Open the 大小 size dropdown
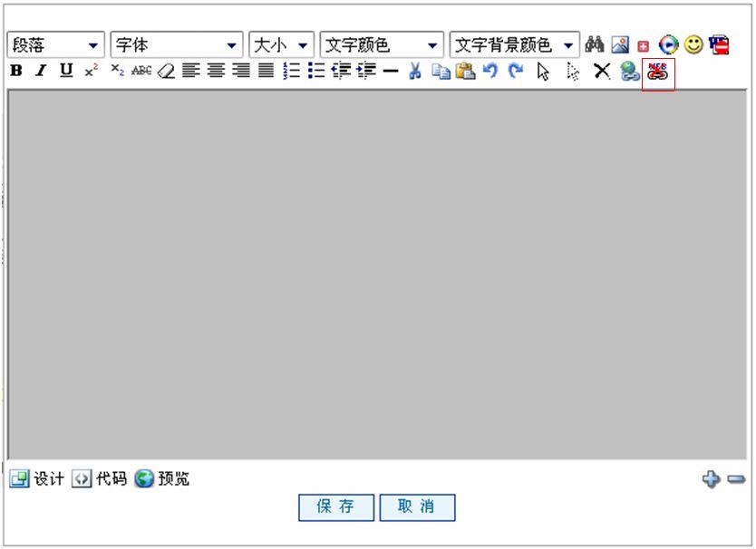 pos(281,45)
